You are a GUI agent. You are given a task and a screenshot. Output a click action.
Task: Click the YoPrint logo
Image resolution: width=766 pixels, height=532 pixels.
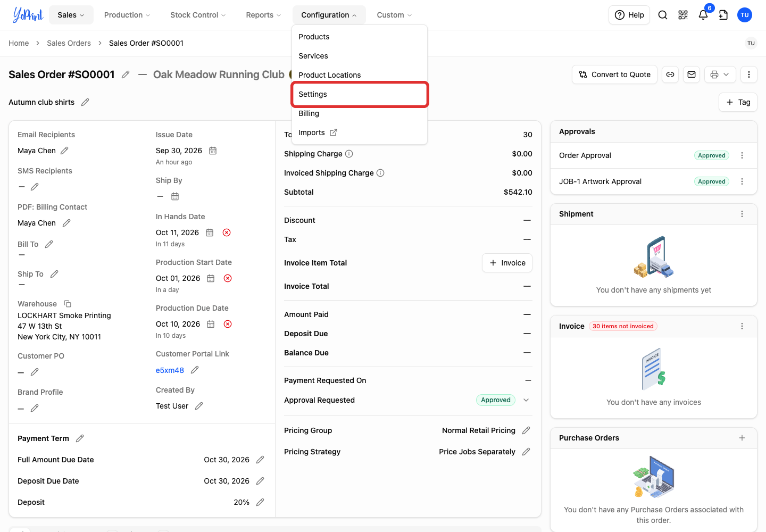[28, 15]
